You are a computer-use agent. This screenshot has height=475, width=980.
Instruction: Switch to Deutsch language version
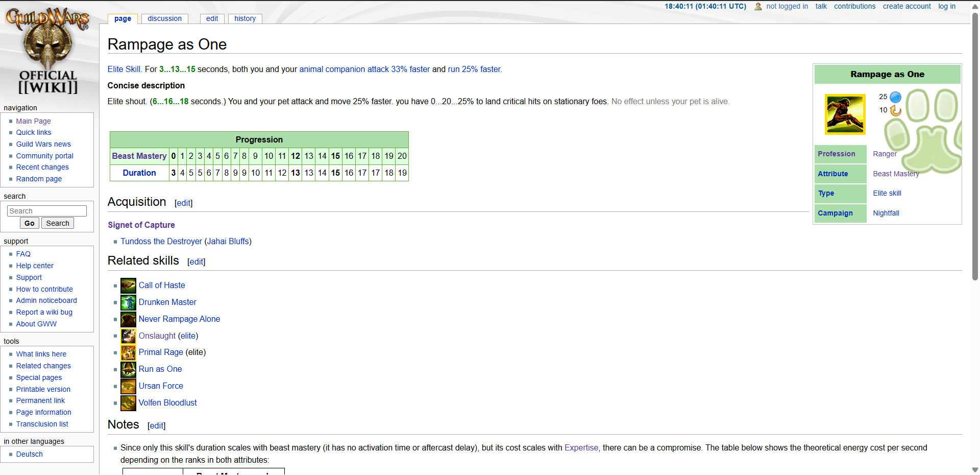pyautogui.click(x=29, y=454)
